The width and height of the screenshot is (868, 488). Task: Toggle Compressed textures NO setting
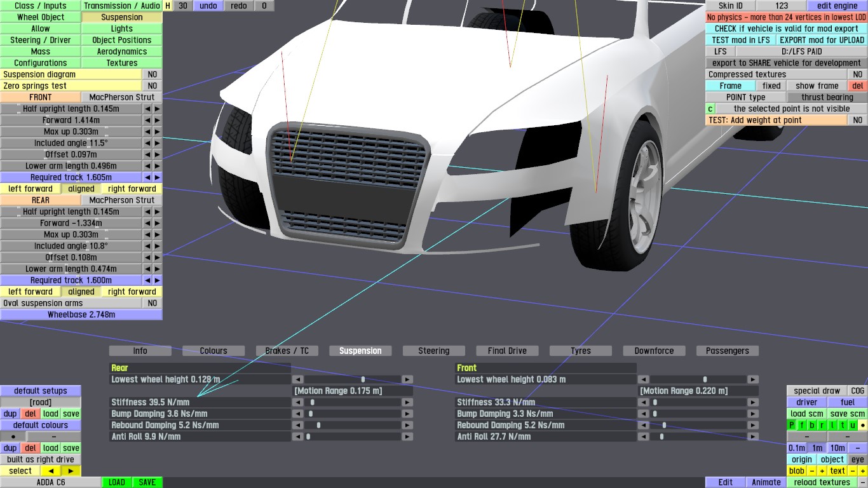pyautogui.click(x=858, y=74)
